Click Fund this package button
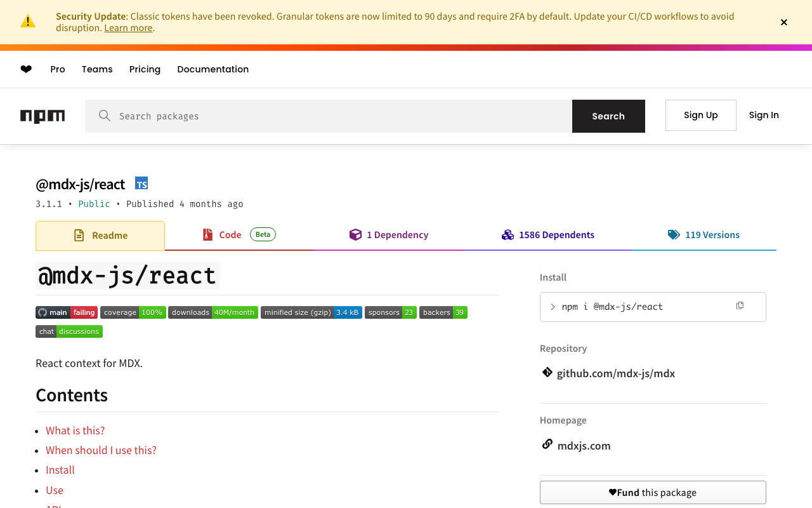This screenshot has height=508, width=812. 653,492
